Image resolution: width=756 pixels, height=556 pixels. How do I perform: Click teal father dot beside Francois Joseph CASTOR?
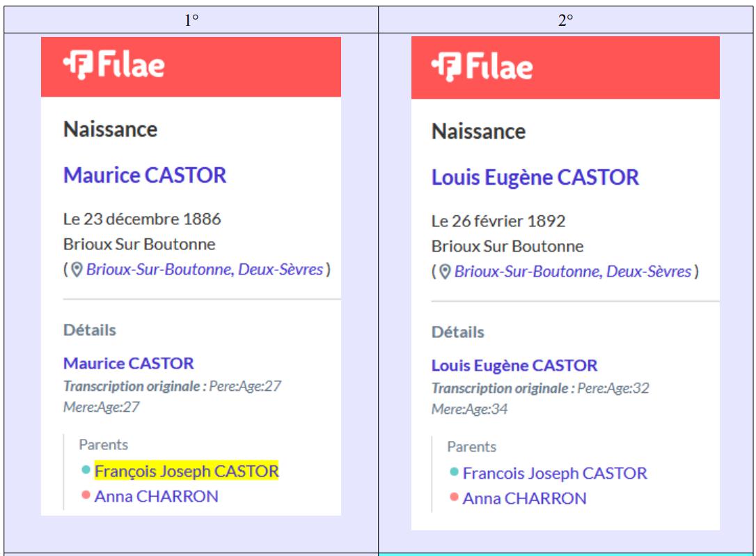(x=454, y=472)
